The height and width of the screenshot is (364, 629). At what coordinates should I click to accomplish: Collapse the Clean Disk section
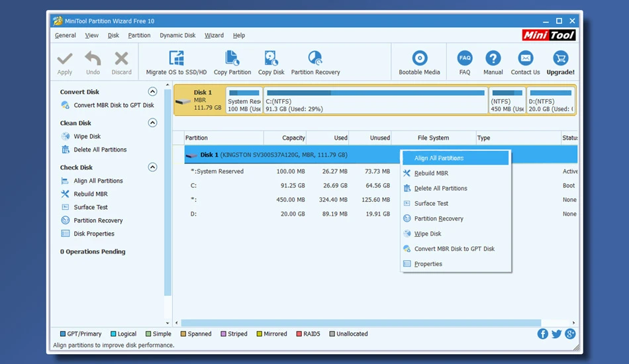(152, 122)
